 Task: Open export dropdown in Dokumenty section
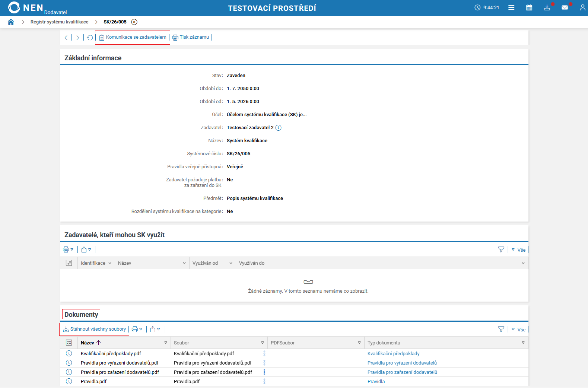(155, 329)
